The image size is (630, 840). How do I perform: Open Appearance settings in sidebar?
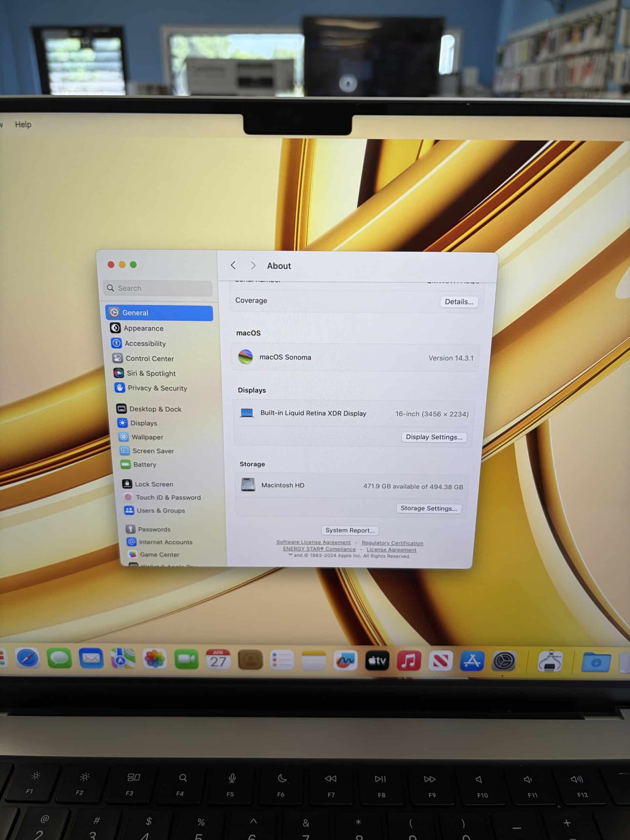pyautogui.click(x=143, y=328)
